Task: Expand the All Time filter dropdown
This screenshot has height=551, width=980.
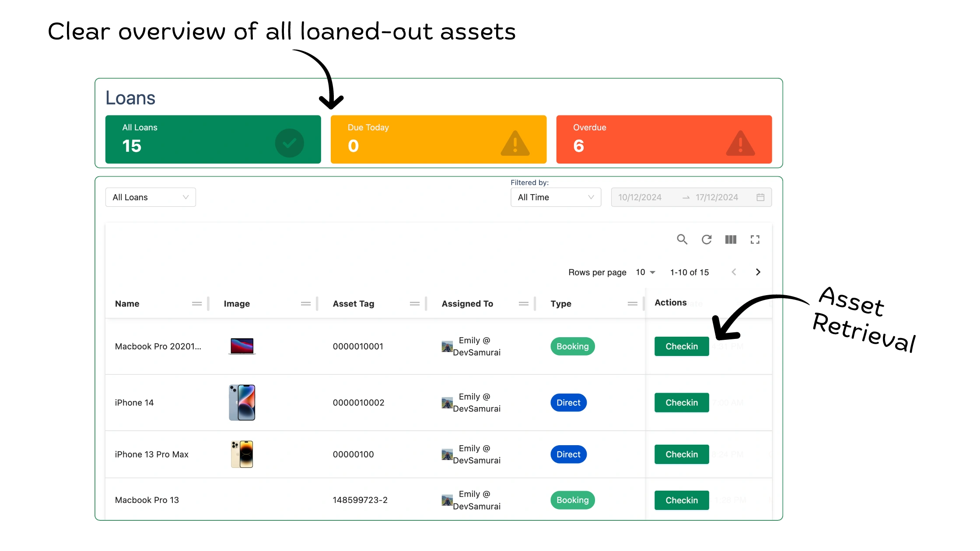Action: point(556,197)
